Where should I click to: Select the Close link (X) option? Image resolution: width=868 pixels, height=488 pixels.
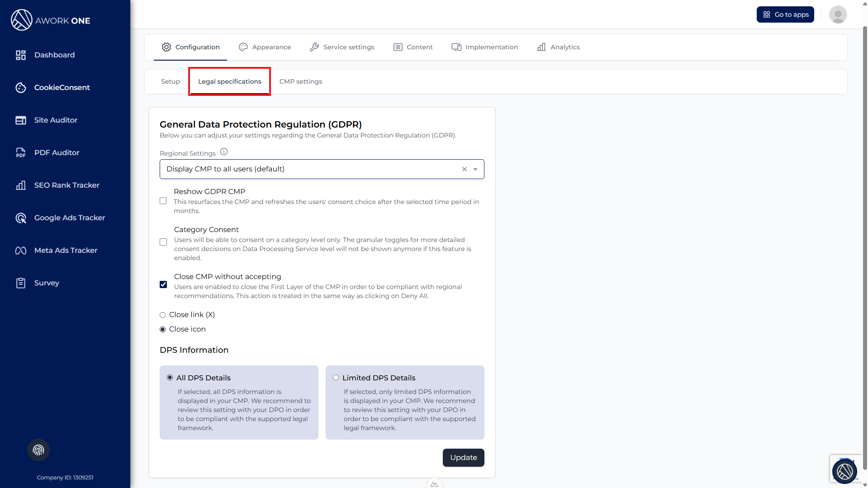point(163,315)
